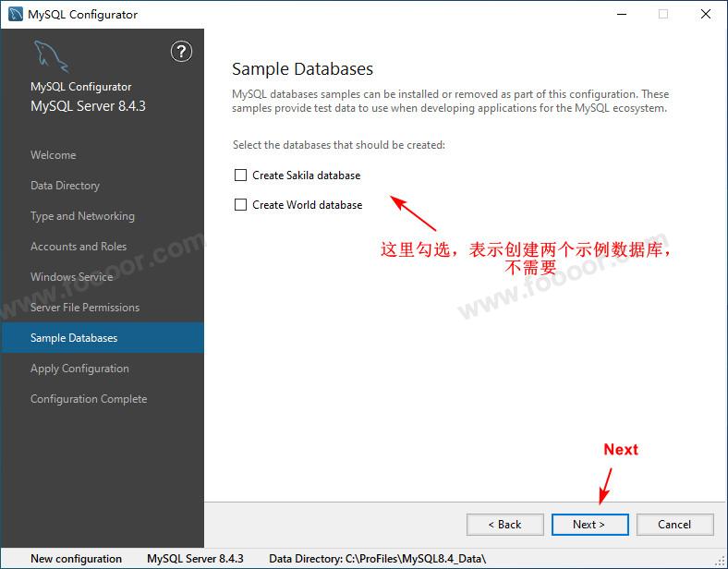Viewport: 728px width, 569px height.
Task: Close the MySQL Configurator window
Action: click(706, 14)
